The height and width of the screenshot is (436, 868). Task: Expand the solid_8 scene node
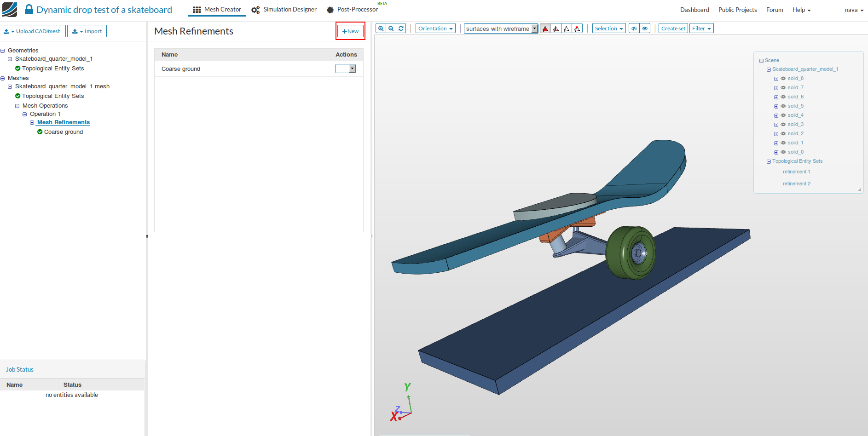click(x=776, y=79)
